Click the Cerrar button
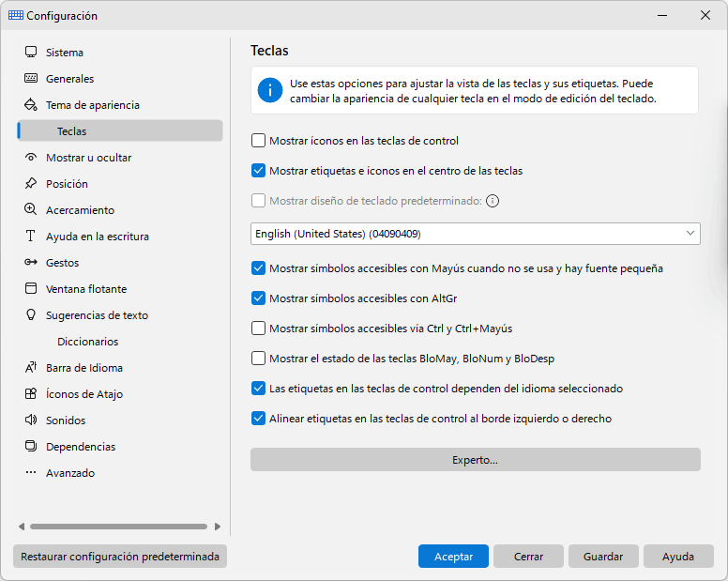This screenshot has width=728, height=581. (528, 557)
